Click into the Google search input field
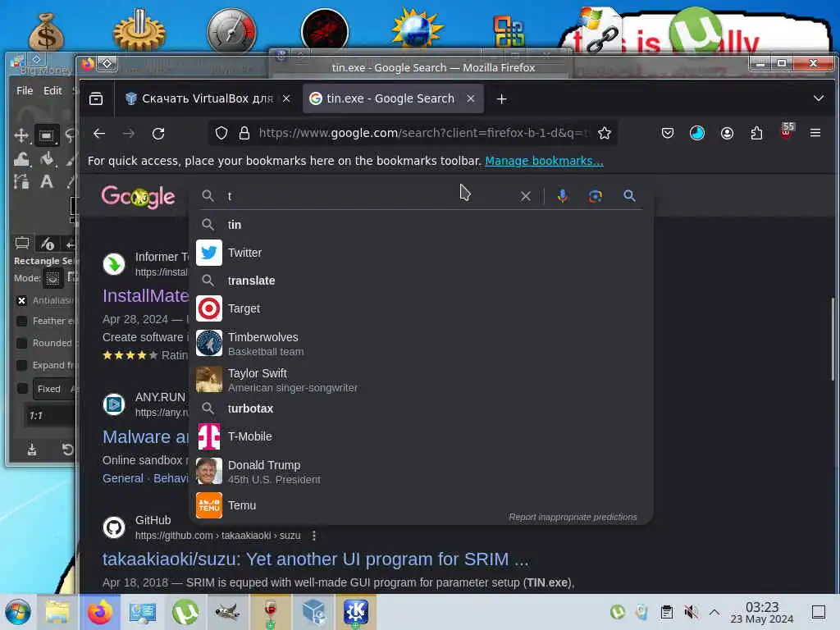840x630 pixels. 370,196
